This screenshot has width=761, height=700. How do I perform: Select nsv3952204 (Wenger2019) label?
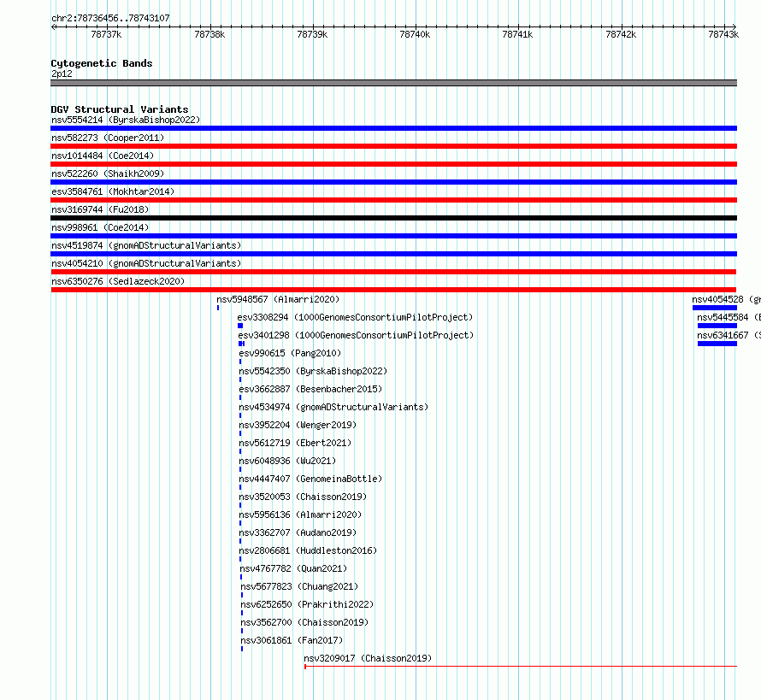[x=298, y=425]
